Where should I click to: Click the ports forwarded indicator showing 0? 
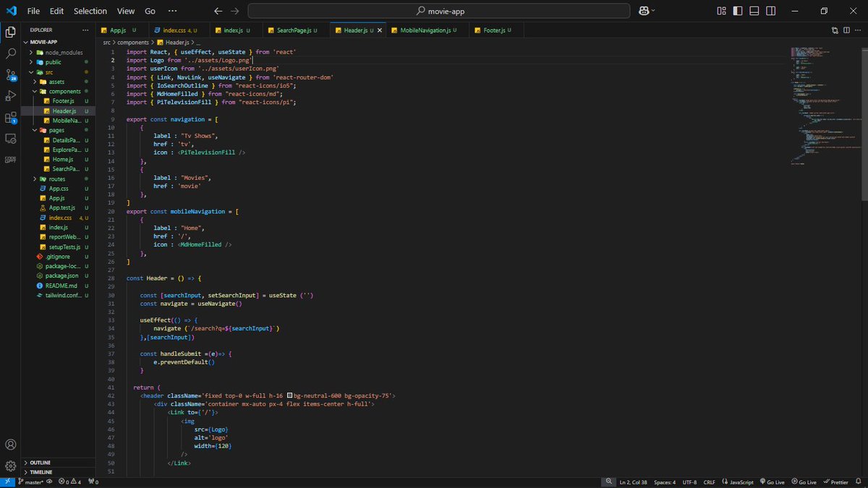tap(93, 482)
